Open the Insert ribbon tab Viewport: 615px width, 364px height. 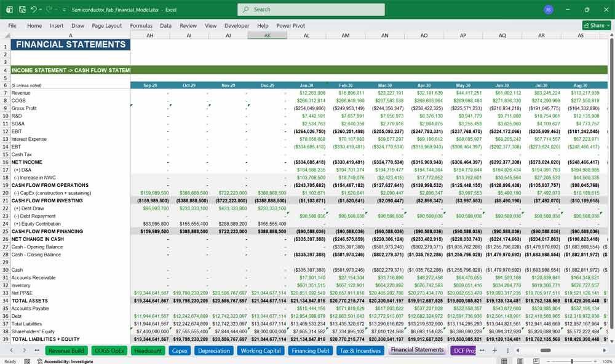(57, 25)
